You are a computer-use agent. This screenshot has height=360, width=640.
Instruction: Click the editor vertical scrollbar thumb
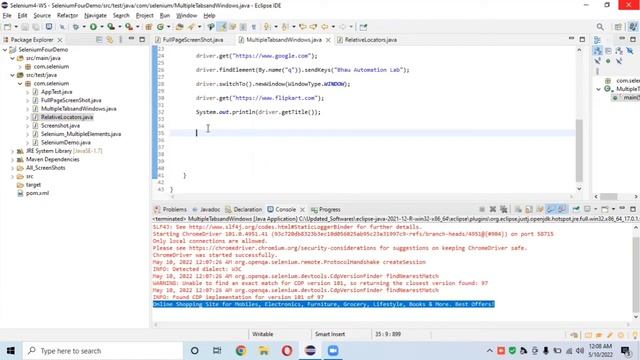(x=579, y=150)
